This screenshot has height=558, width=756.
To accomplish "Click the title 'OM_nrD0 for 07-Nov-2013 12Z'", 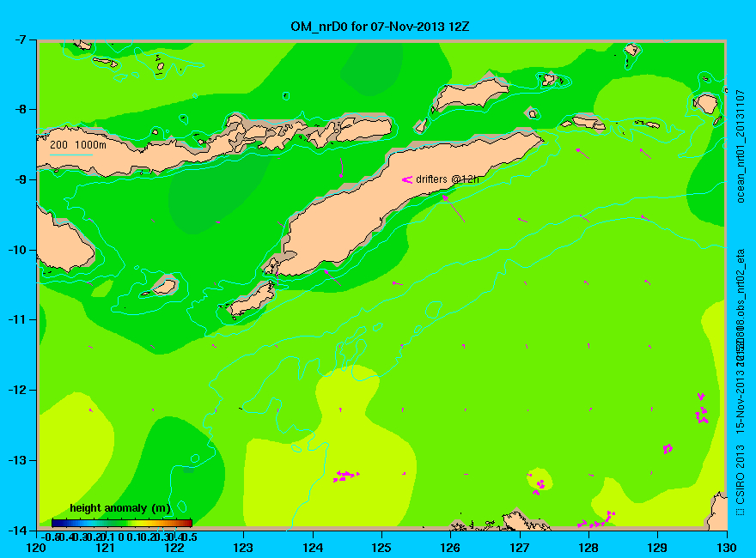I will pyautogui.click(x=380, y=26).
